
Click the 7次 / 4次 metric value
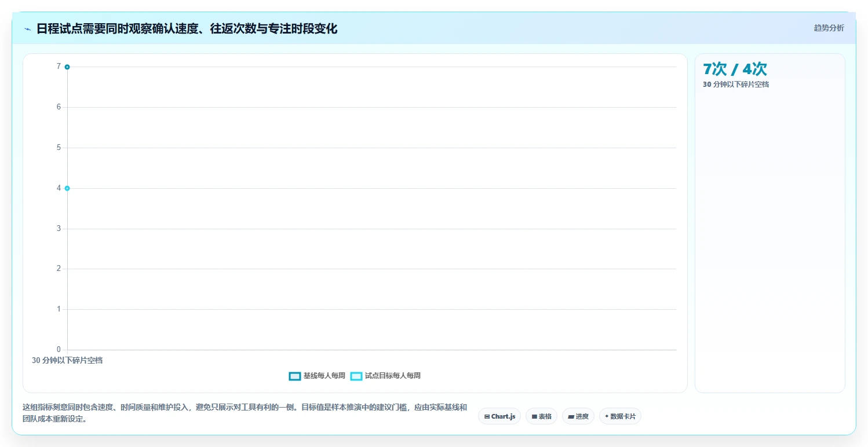click(x=735, y=69)
